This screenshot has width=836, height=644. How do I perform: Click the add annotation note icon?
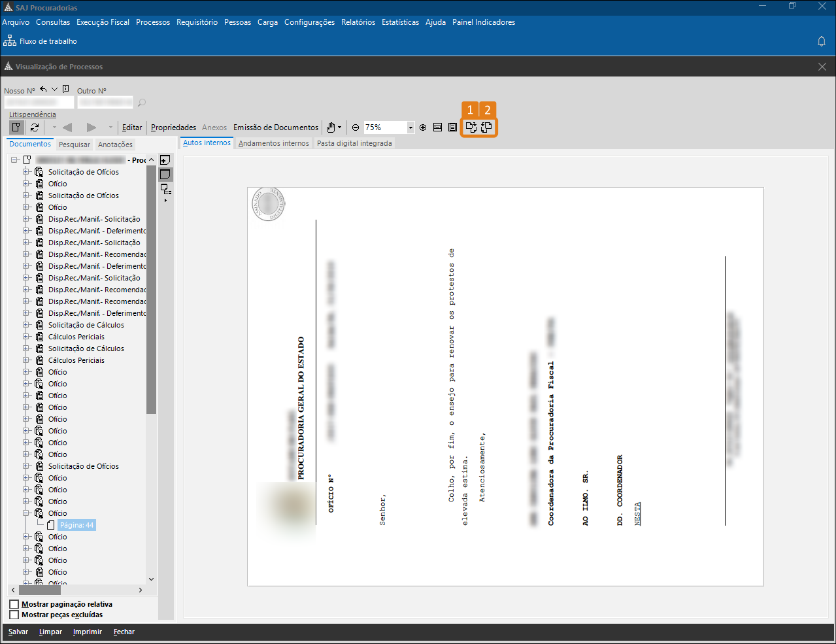(165, 160)
